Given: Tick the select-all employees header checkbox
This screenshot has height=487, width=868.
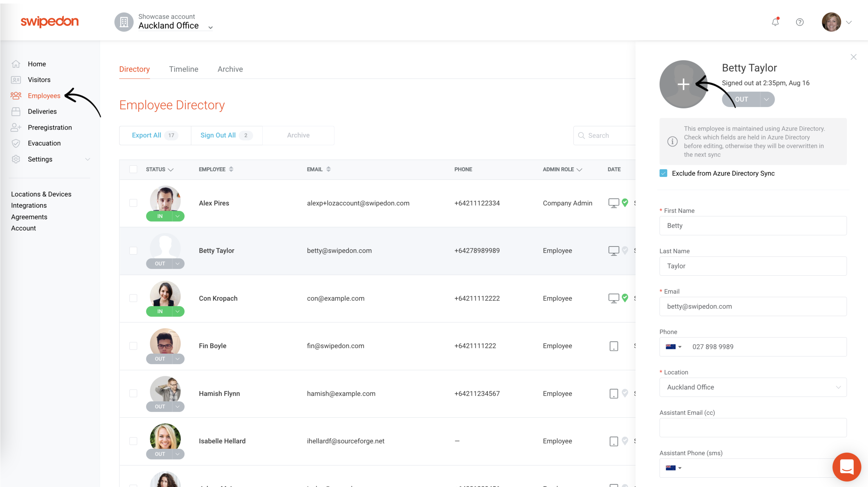Looking at the screenshot, I should [x=134, y=169].
